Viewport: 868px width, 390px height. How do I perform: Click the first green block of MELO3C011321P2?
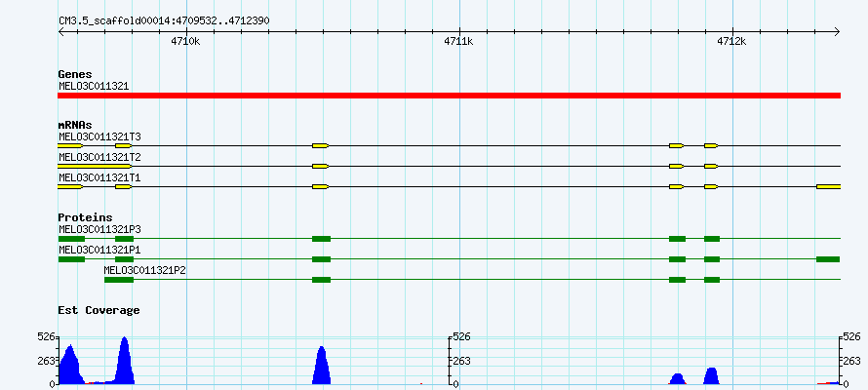pyautogui.click(x=119, y=280)
